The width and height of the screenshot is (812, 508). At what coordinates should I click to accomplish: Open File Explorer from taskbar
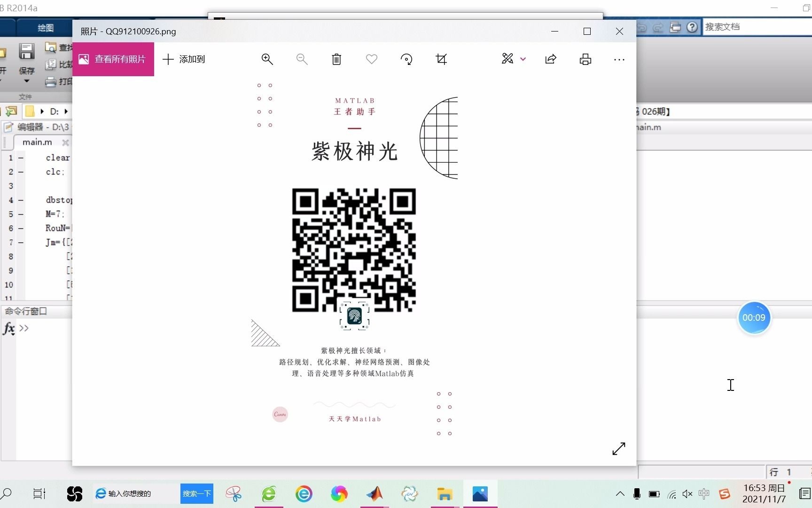pyautogui.click(x=445, y=494)
